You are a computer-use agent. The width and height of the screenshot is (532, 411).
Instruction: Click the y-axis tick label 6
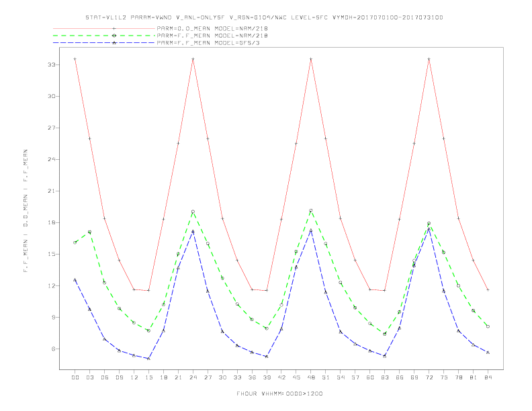click(54, 349)
